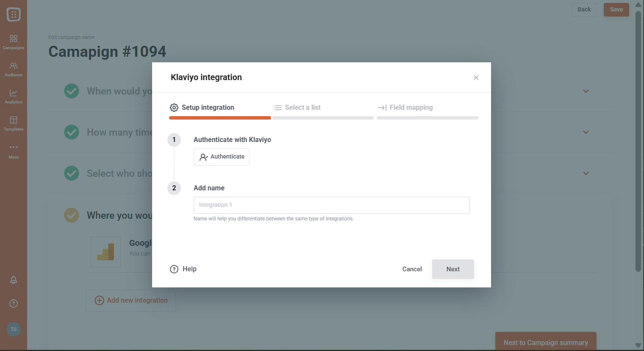Click the Select a list icon
Image resolution: width=644 pixels, height=351 pixels.
278,108
